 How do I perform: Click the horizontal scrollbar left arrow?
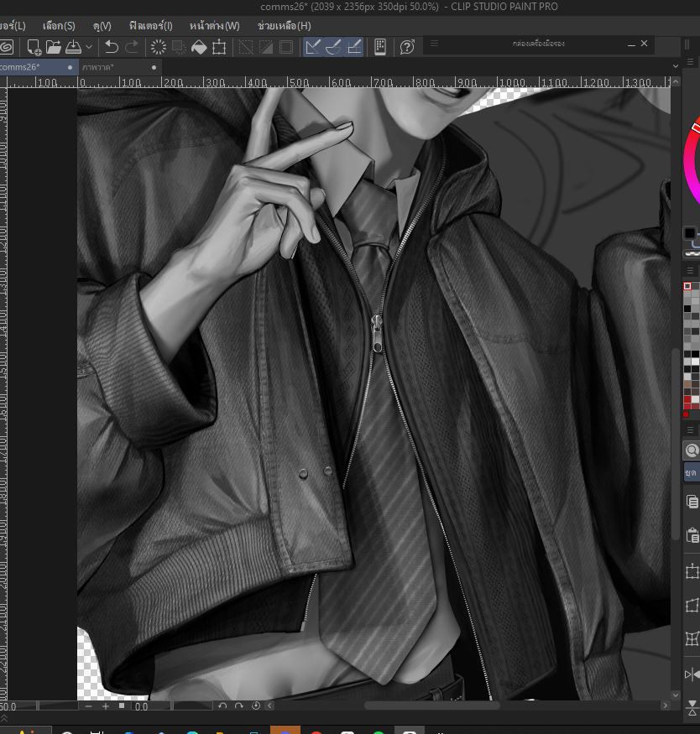click(x=270, y=705)
